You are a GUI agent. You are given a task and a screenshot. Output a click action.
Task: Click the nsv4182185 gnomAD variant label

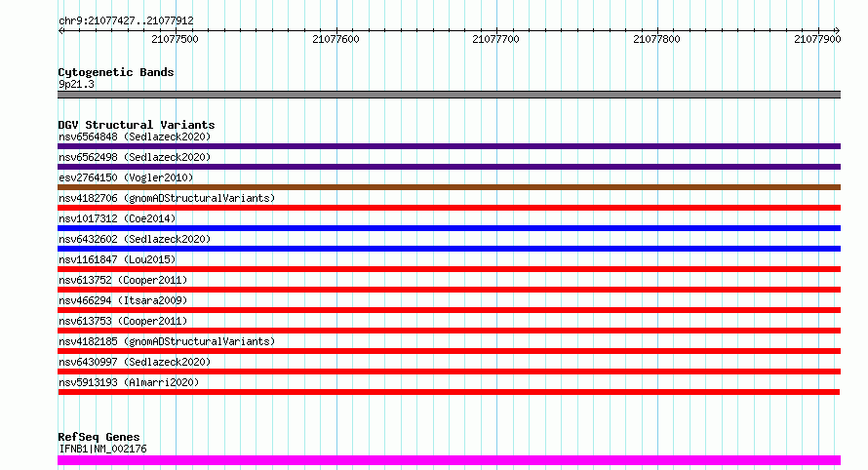click(x=167, y=341)
